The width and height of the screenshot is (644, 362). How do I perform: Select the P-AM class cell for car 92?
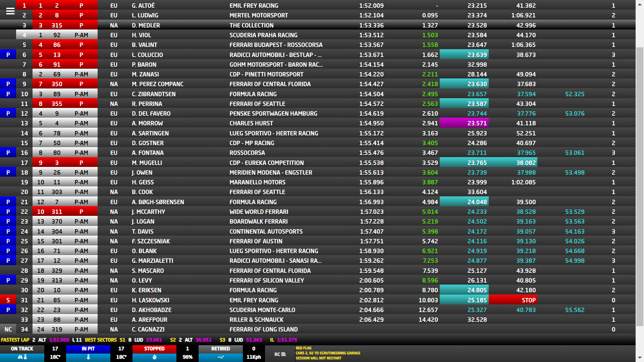81,35
